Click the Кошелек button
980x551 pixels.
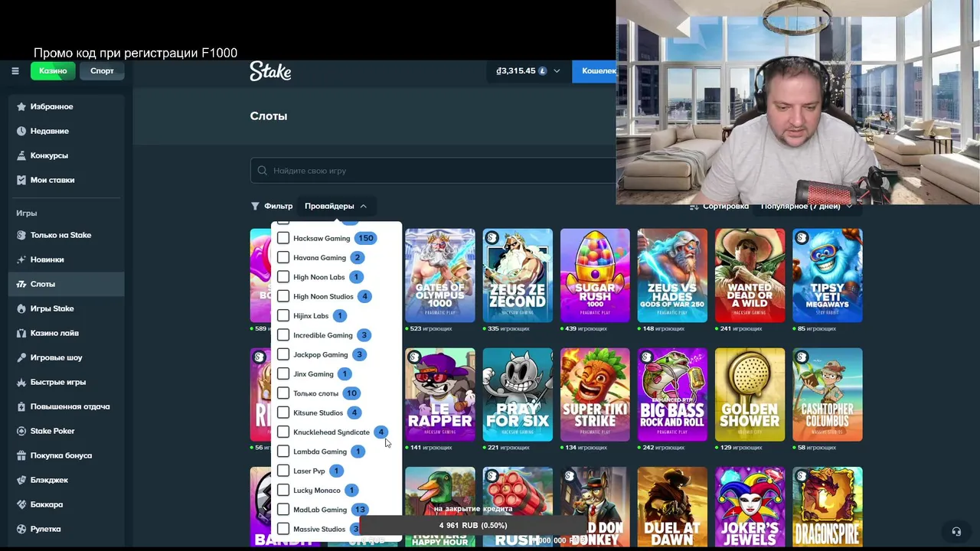tap(595, 71)
